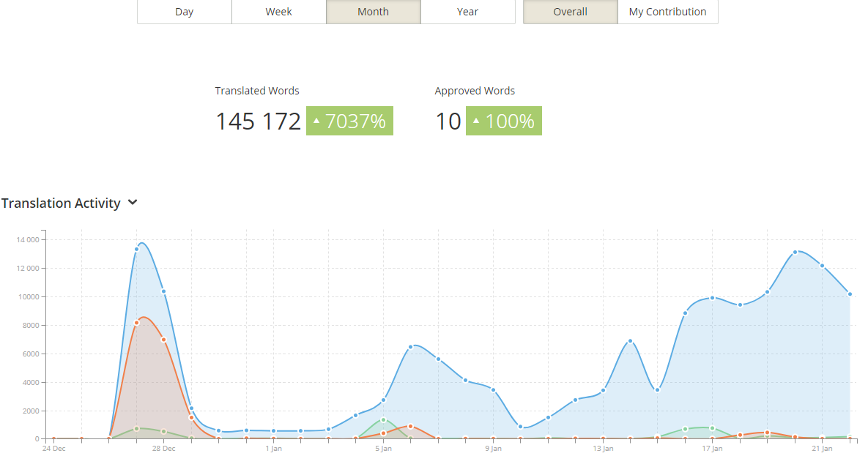Select the Year period tab

pyautogui.click(x=468, y=12)
